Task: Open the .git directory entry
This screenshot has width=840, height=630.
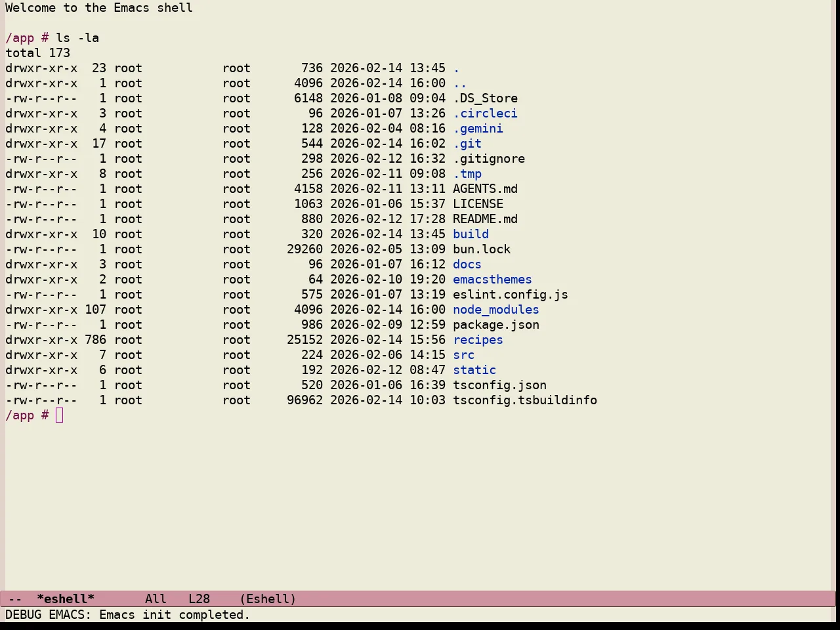Action: tap(467, 144)
